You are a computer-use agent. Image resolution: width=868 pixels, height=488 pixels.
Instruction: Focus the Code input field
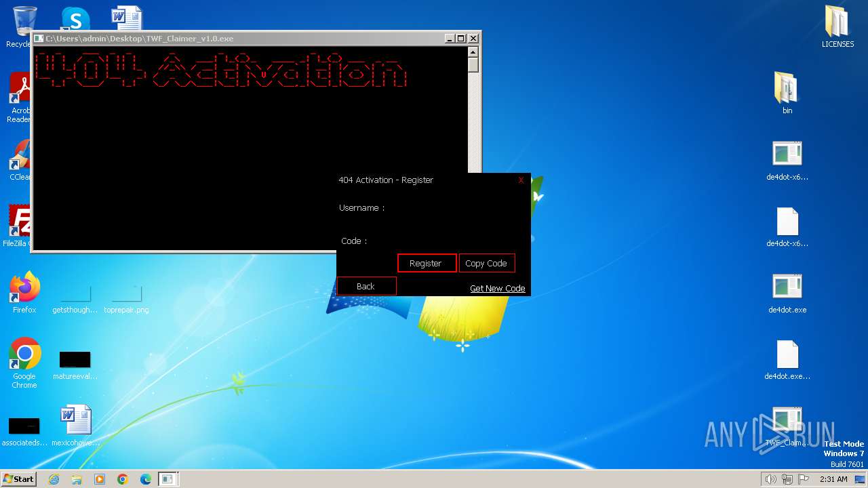tap(448, 241)
